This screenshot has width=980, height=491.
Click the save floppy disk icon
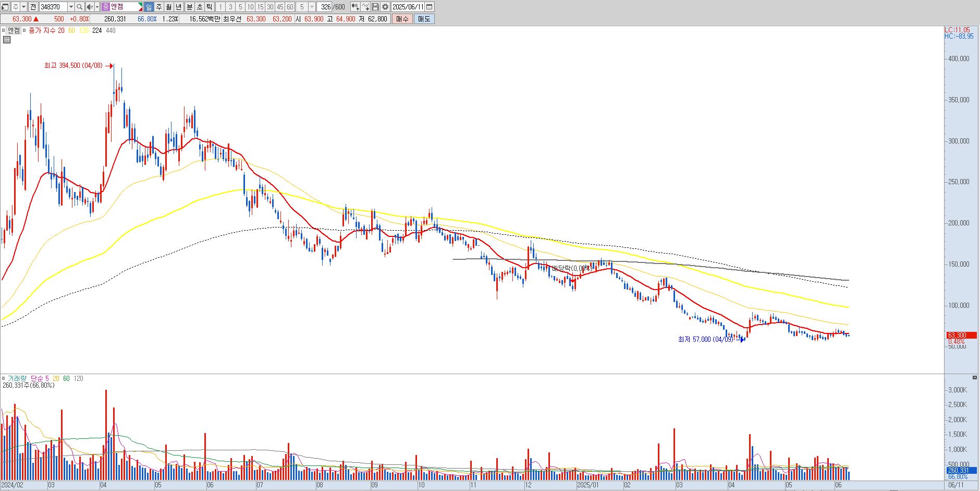pyautogui.click(x=375, y=7)
